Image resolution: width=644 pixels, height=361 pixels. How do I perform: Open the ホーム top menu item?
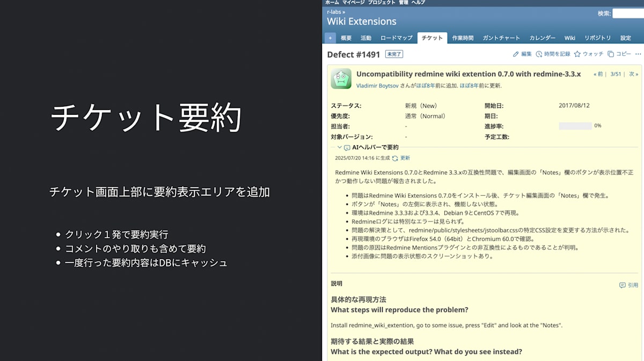(x=332, y=3)
